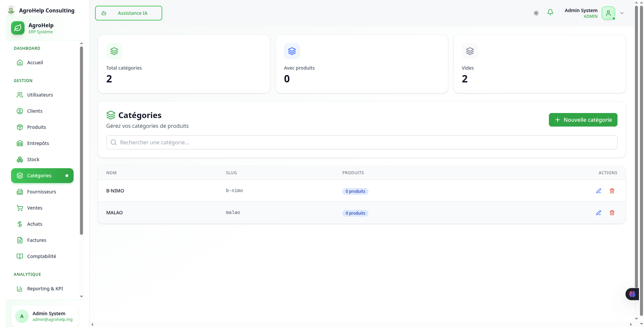Click the Admin System avatar icon

tap(608, 13)
